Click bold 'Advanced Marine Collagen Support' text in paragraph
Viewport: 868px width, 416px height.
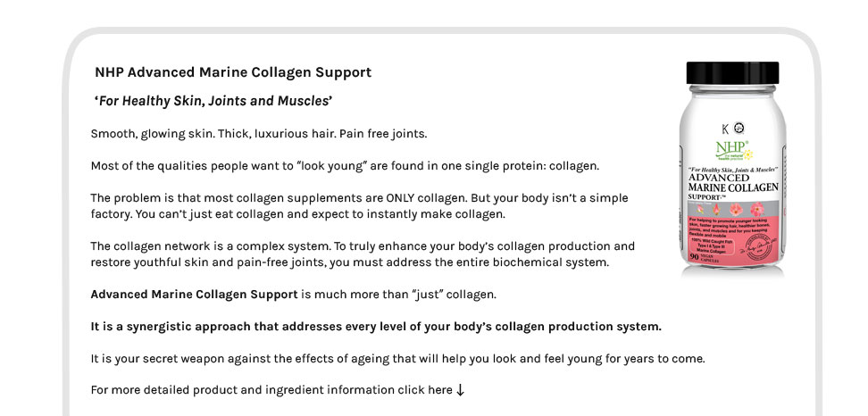tap(195, 295)
